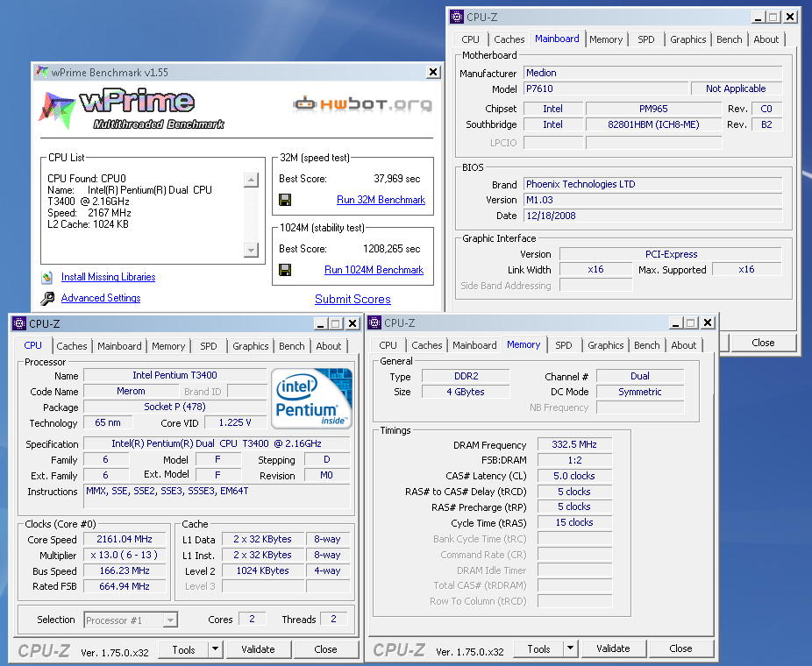Image resolution: width=812 pixels, height=666 pixels.
Task: Select Graphics tab in Memory window
Action: (x=605, y=345)
